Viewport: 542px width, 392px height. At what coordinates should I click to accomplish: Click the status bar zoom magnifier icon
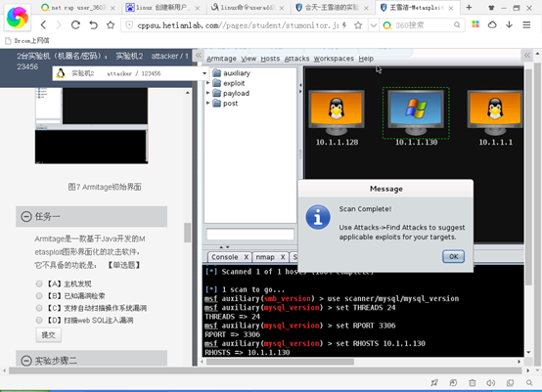coord(529,382)
